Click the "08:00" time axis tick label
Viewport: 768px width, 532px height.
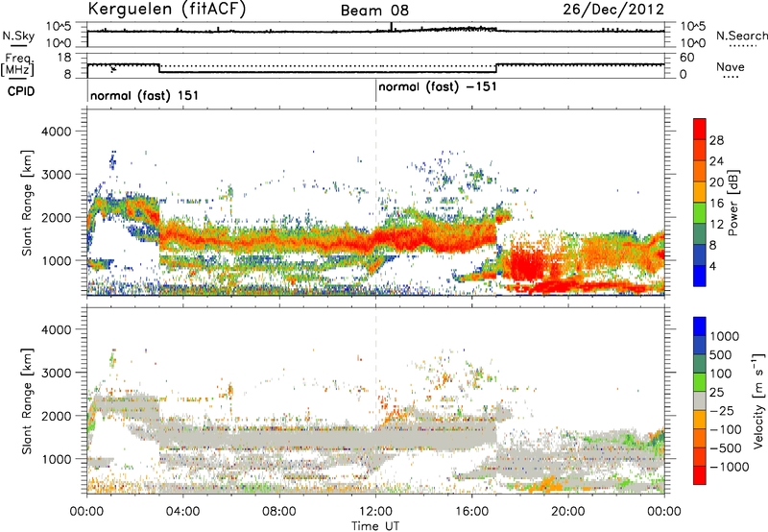point(279,512)
